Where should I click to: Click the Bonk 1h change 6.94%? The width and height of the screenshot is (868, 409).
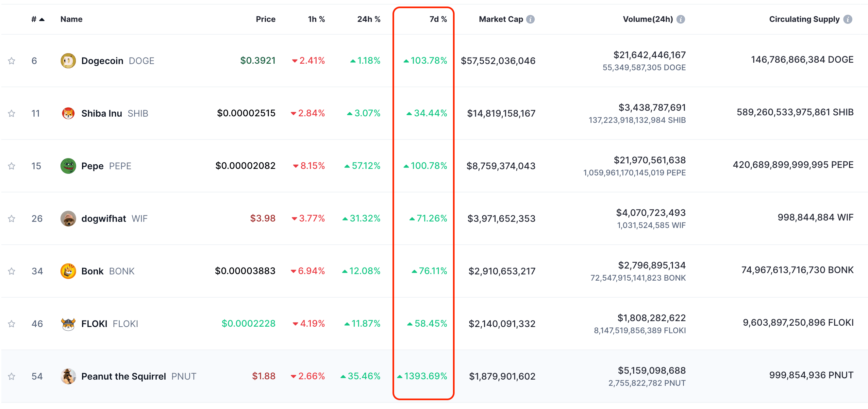308,270
